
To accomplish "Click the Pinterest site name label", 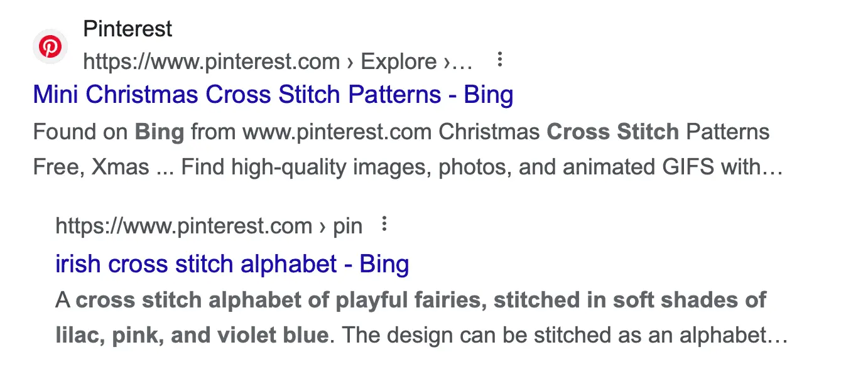I will tap(127, 29).
